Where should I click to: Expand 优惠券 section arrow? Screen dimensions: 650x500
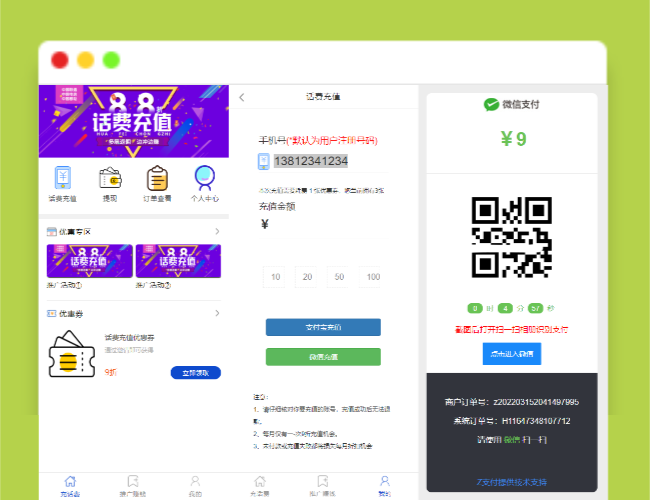tap(217, 313)
